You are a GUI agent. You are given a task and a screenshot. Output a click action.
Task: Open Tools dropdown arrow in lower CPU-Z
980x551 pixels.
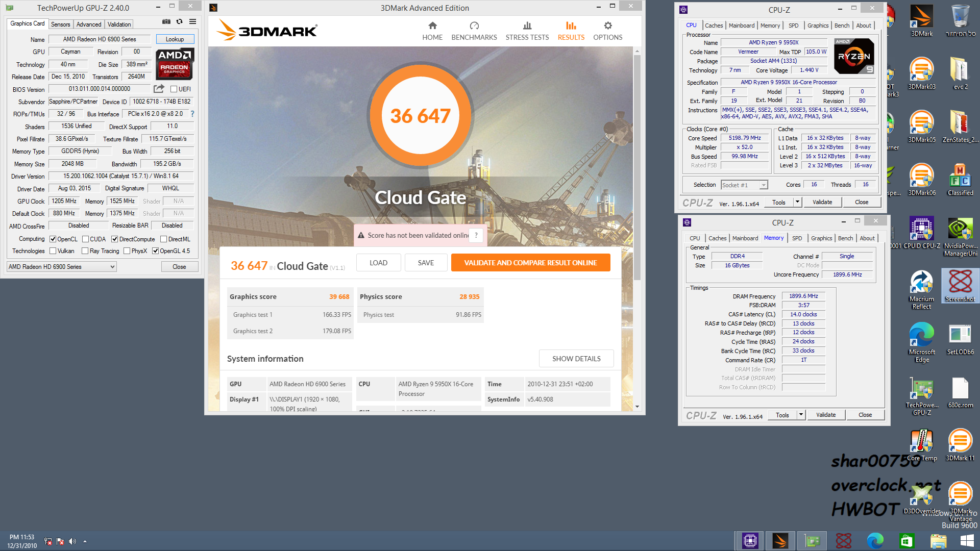[801, 415]
